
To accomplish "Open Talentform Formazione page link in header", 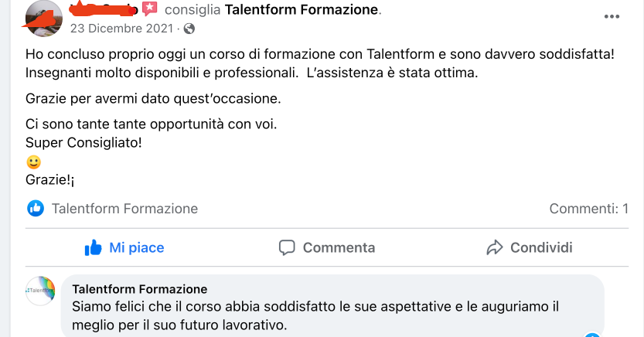I will pyautogui.click(x=302, y=10).
